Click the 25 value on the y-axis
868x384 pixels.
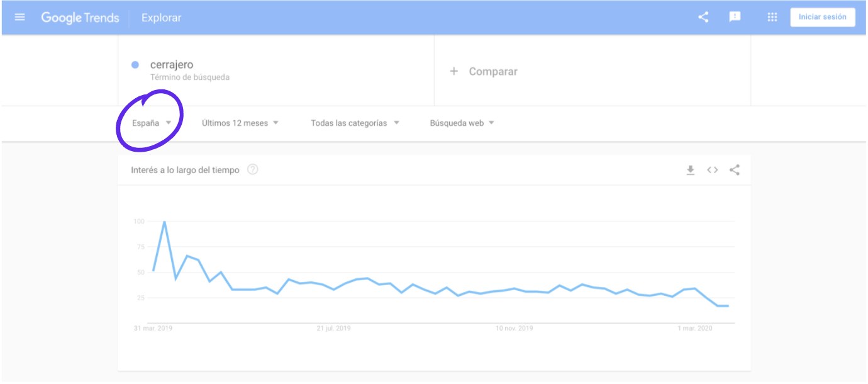(140, 298)
